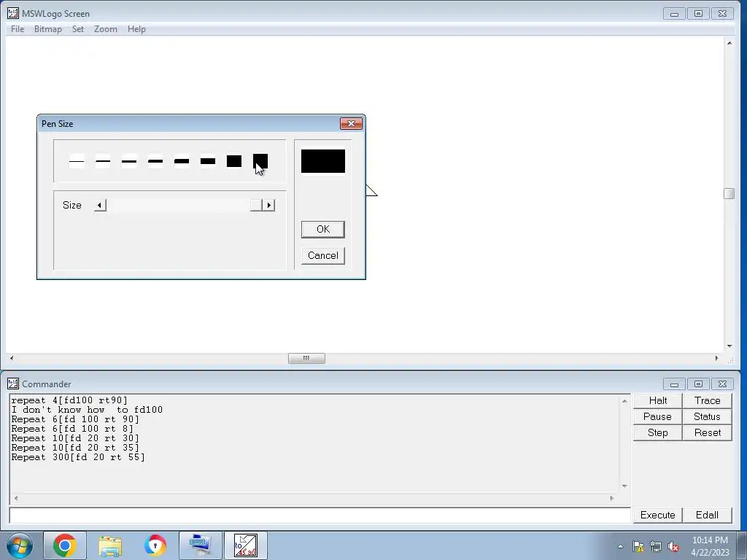
Task: Open the Windows Start menu
Action: (x=20, y=545)
